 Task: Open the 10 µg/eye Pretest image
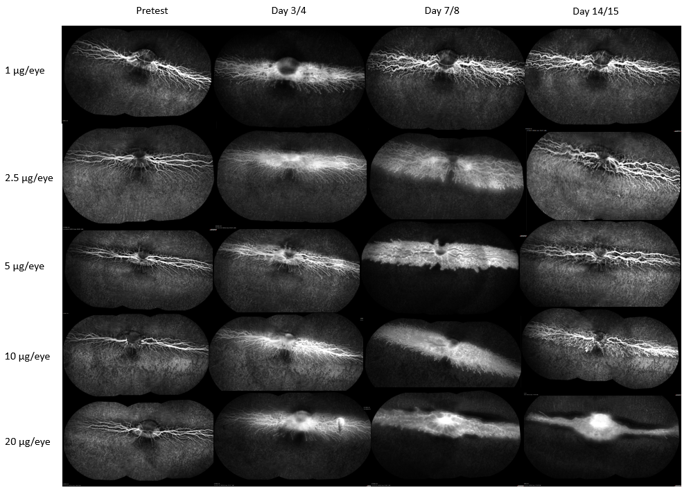coord(137,353)
